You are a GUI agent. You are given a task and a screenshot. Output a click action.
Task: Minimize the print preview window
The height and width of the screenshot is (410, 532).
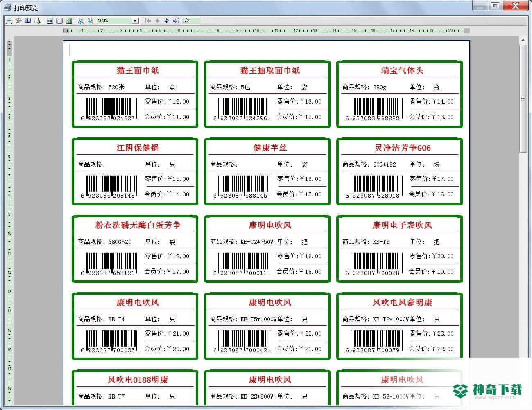coord(480,6)
